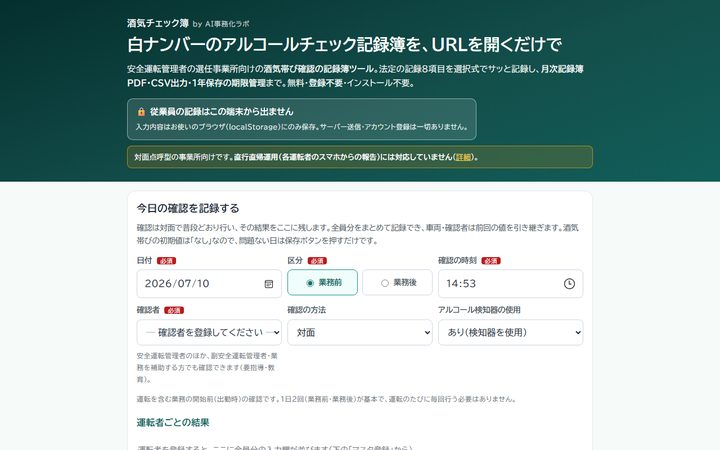Click the 運転者ごとの結果 heading
This screenshot has height=450, width=720.
[173, 422]
